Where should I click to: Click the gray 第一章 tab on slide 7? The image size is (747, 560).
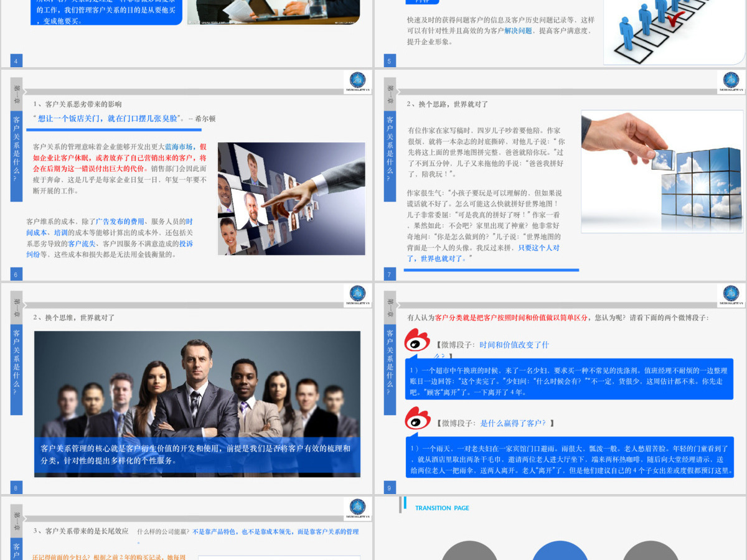click(x=390, y=93)
